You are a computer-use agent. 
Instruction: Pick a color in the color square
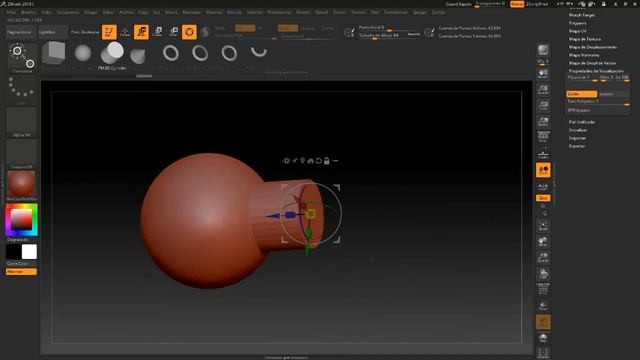tap(21, 220)
